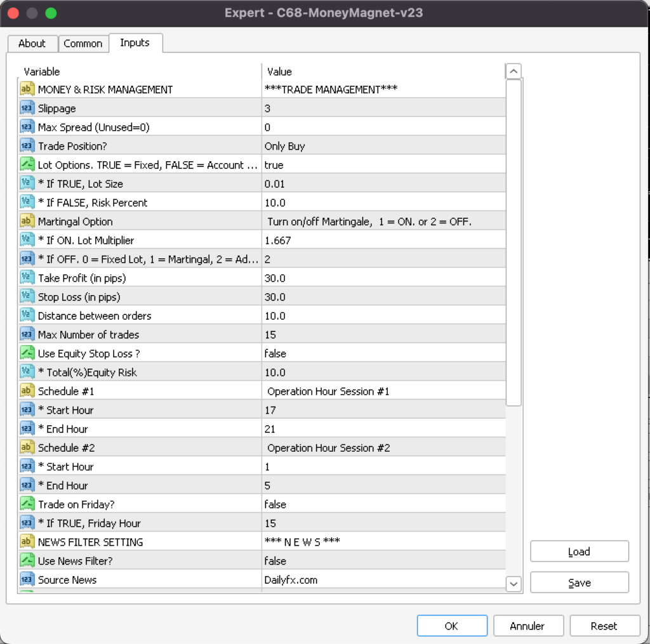Click the icon beside Slippage variable
Viewport: 650px width, 644px height.
tap(27, 108)
